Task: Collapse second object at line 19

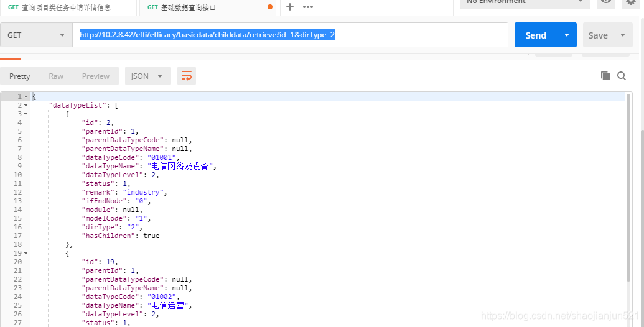Action: pos(26,254)
